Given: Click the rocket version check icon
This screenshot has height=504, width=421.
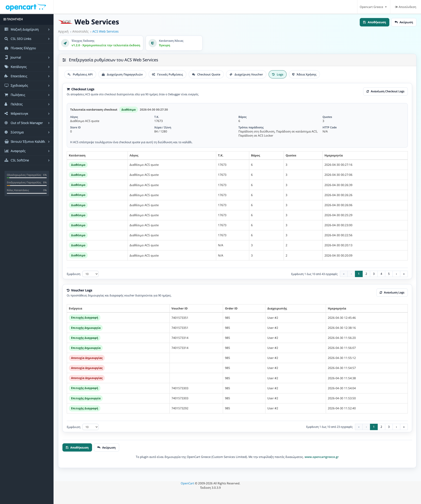Looking at the screenshot, I should coord(65,43).
